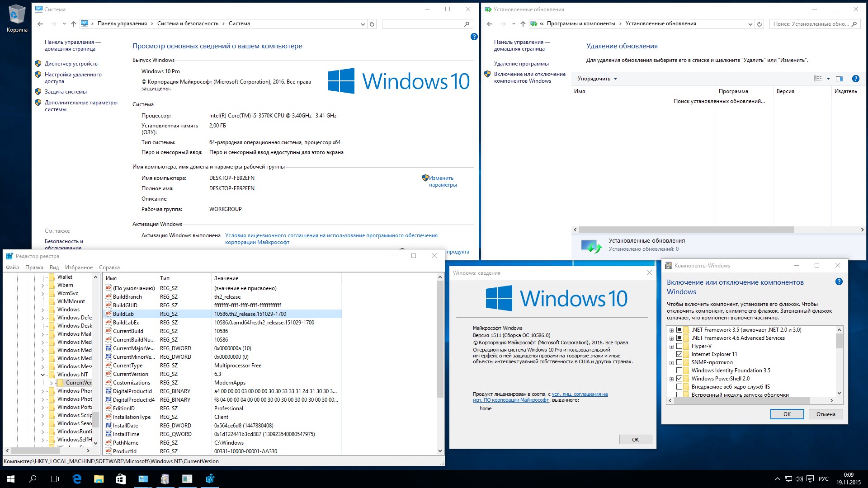Open Справка menu in Registry Editor
868x488 pixels.
109,267
